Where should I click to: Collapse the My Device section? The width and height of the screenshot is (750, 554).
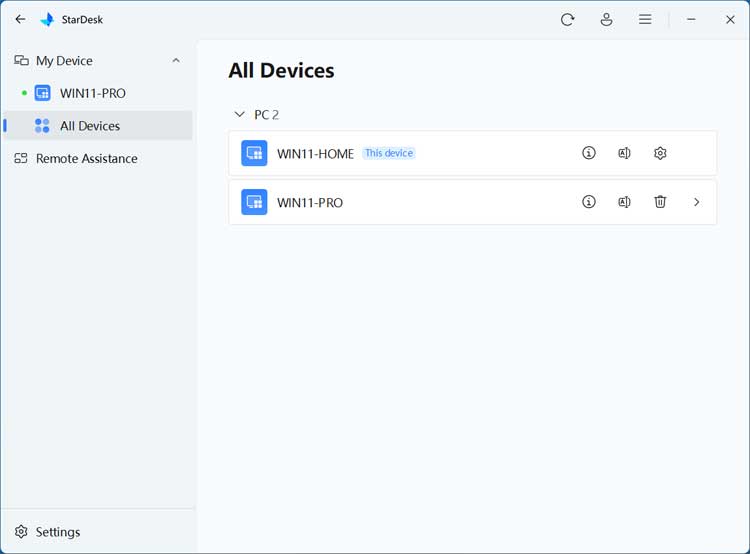176,60
